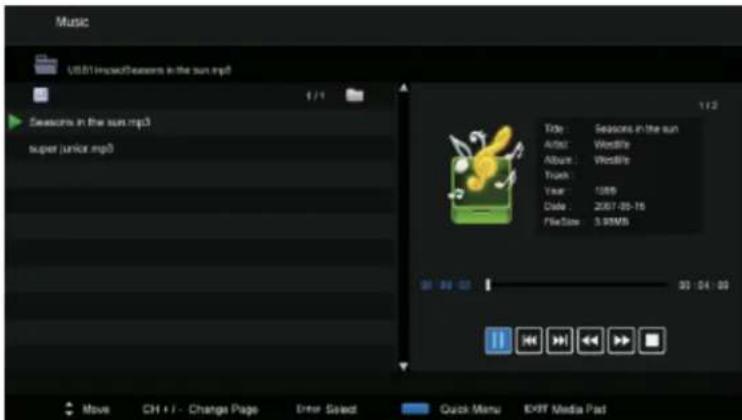Stop the music playback

tap(652, 340)
